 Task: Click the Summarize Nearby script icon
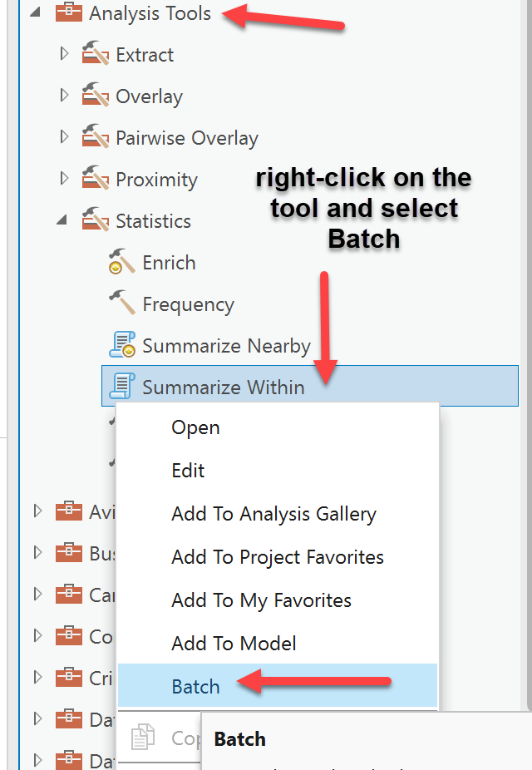[x=122, y=346]
